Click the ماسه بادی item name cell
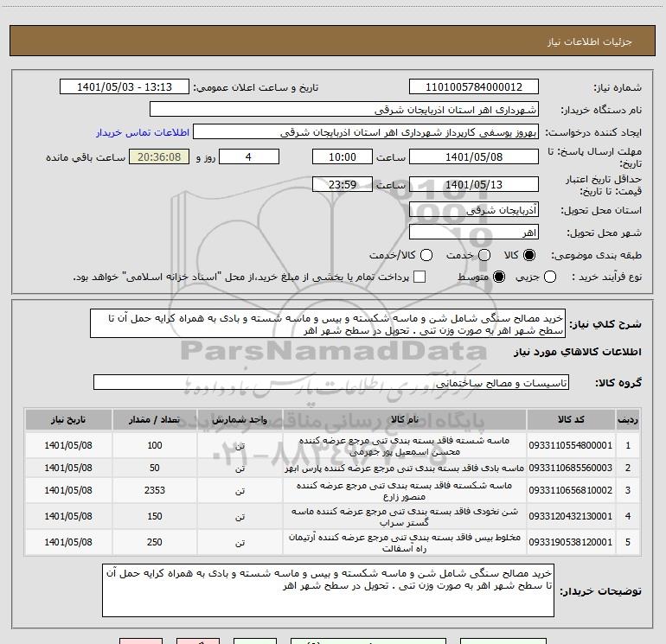The height and width of the screenshot is (644, 666). 405,468
